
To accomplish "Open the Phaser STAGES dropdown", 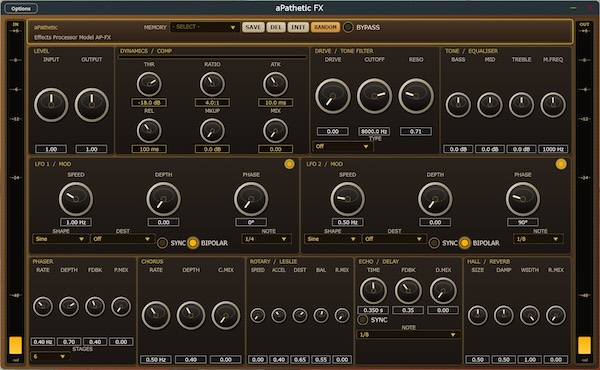I will coord(50,357).
